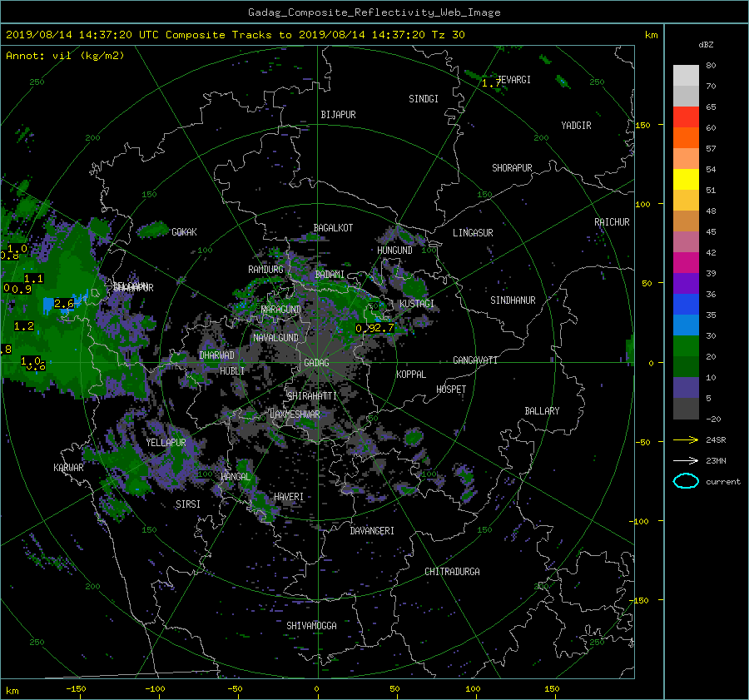Click the CHITRADURGA city label
The image size is (749, 700).
[453, 572]
